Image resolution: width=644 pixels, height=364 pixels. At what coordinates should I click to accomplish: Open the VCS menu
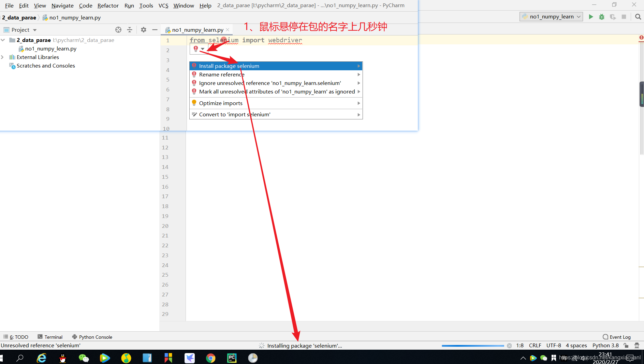pos(163,5)
